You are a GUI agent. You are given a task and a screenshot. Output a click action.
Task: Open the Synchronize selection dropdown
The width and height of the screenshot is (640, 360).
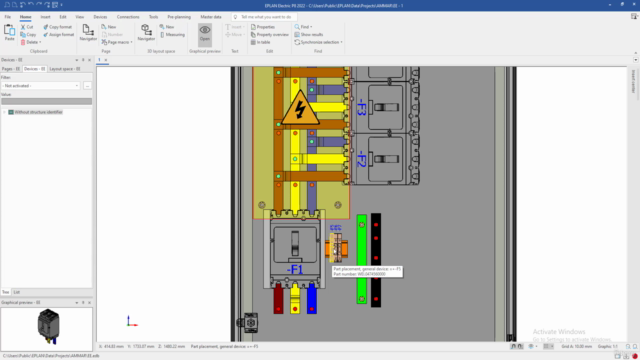(342, 42)
